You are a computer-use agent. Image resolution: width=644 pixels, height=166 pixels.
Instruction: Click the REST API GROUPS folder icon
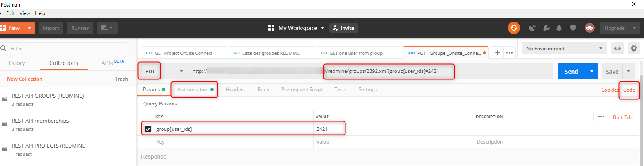(5, 99)
